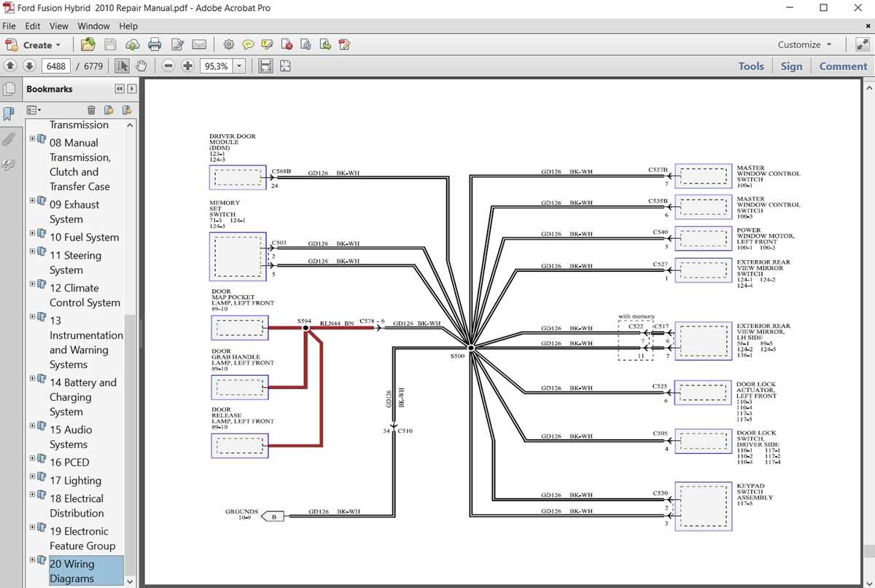Expand the 12 Climate Control System bookmark
The image size is (875, 588).
32,284
